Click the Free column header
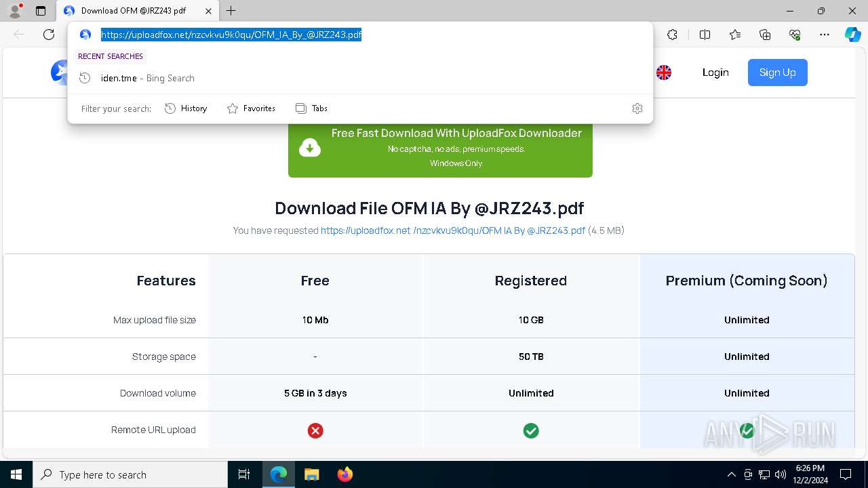This screenshot has width=868, height=488. [315, 281]
